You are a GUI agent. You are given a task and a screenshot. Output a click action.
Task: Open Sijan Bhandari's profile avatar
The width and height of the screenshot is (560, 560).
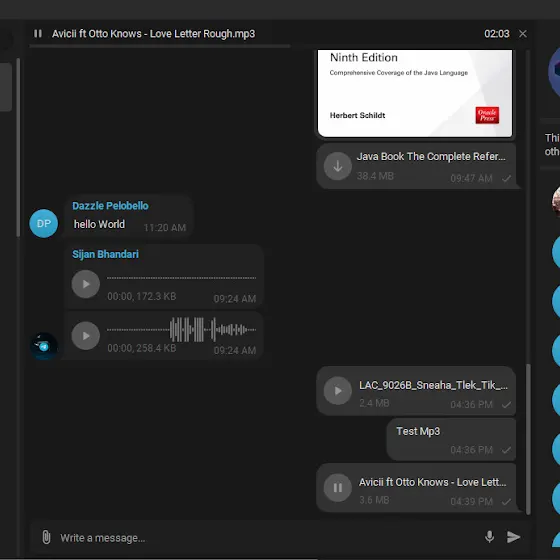[x=44, y=346]
